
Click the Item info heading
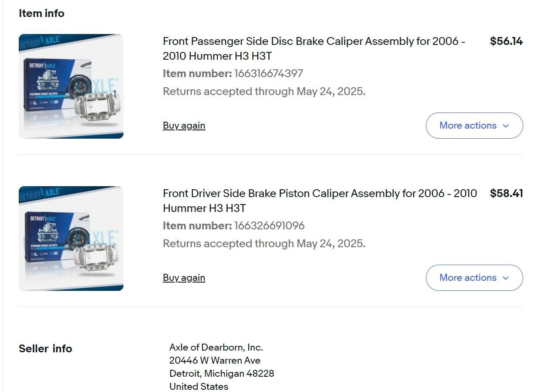pyautogui.click(x=41, y=14)
